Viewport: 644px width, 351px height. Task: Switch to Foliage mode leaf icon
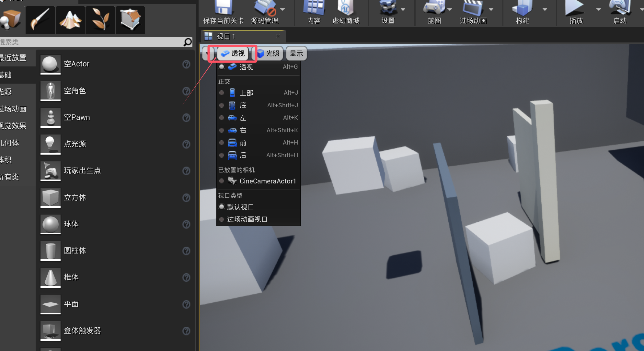coord(100,19)
